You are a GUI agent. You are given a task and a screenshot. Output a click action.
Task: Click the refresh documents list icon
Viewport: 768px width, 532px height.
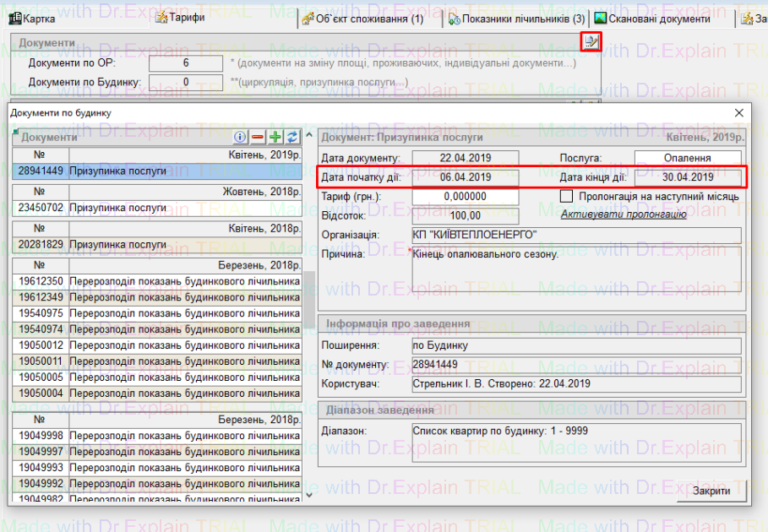[x=292, y=137]
